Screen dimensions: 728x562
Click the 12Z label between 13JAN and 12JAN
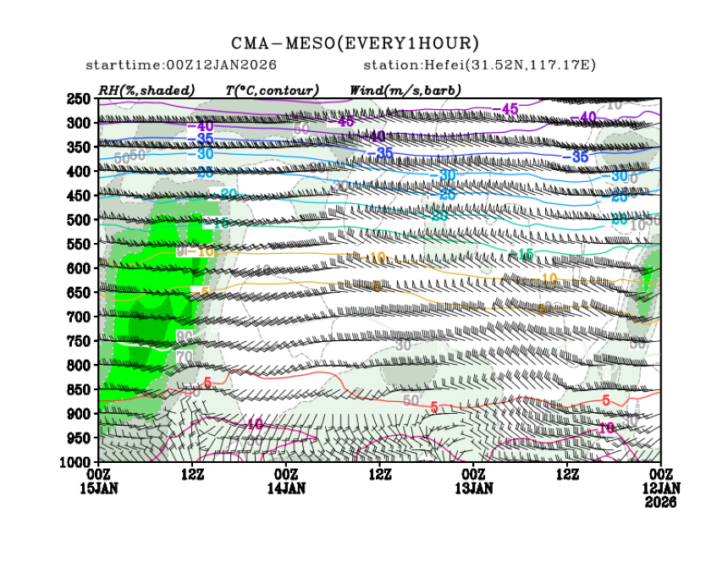pyautogui.click(x=567, y=474)
